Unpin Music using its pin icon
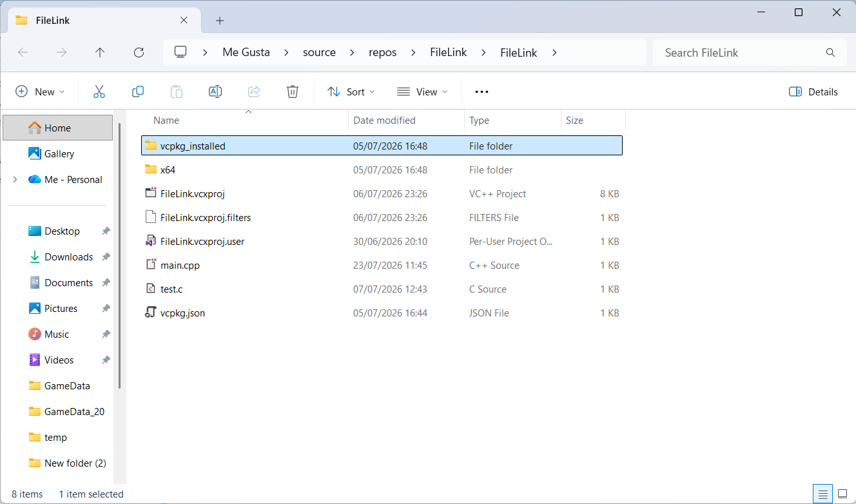This screenshot has width=856, height=504. click(x=106, y=334)
